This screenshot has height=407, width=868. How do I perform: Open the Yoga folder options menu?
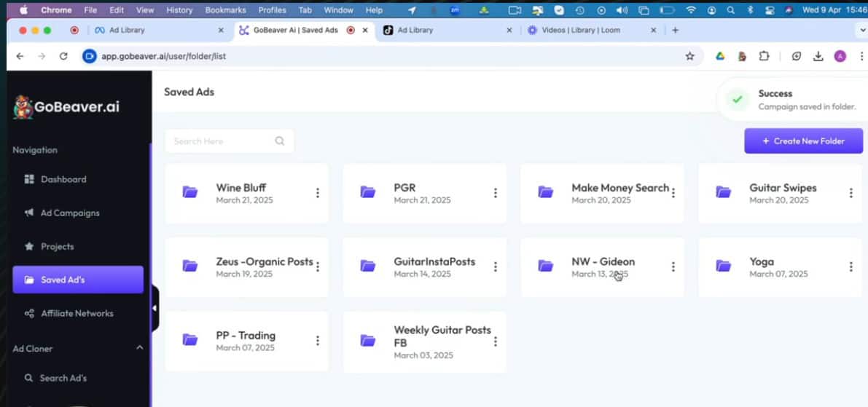coord(851,267)
